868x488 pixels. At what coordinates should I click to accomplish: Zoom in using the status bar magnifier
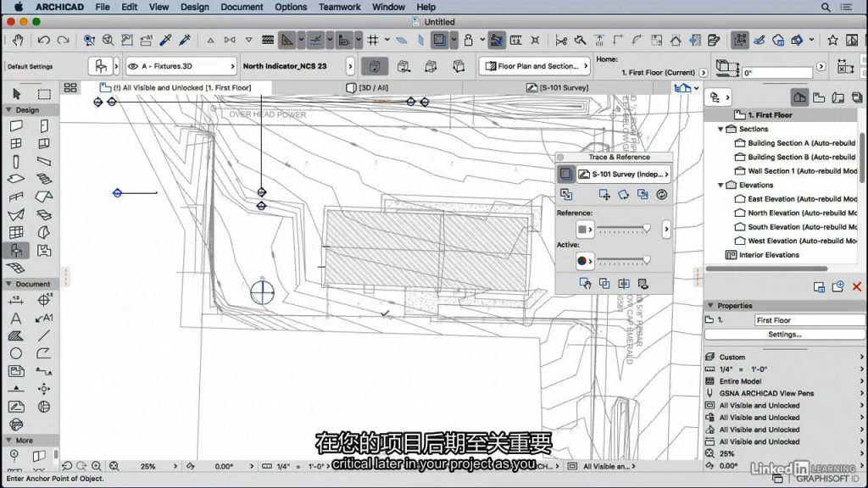pos(97,467)
